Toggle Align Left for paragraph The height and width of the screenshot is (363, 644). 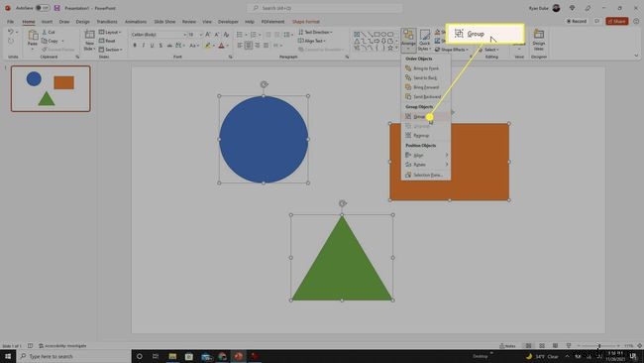click(240, 46)
